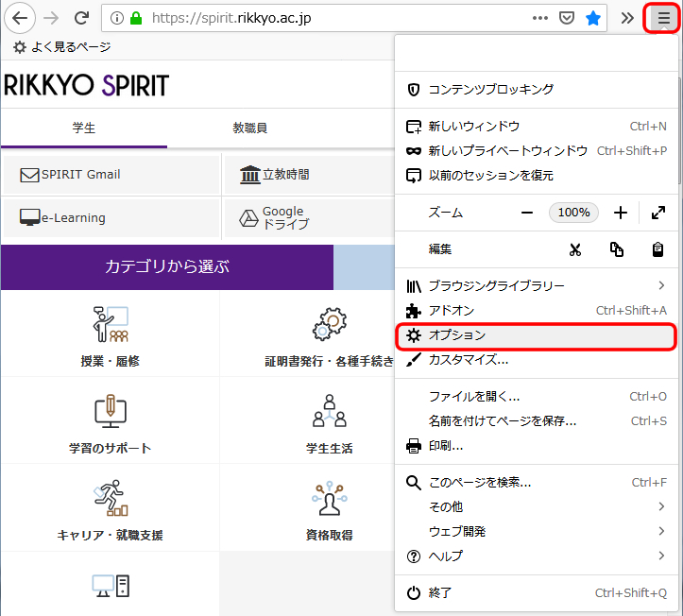683x616 pixels.
Task: Open コンテンツブロッキング menu entry
Action: pyautogui.click(x=536, y=90)
